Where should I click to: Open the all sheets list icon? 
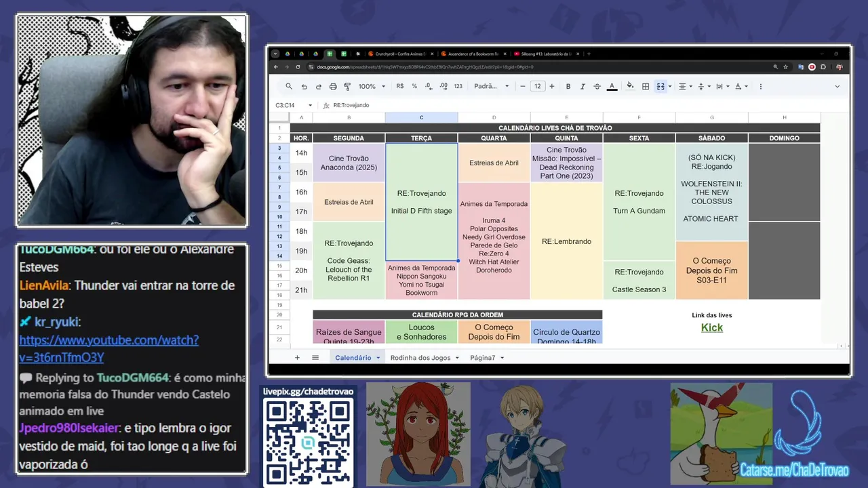point(315,357)
